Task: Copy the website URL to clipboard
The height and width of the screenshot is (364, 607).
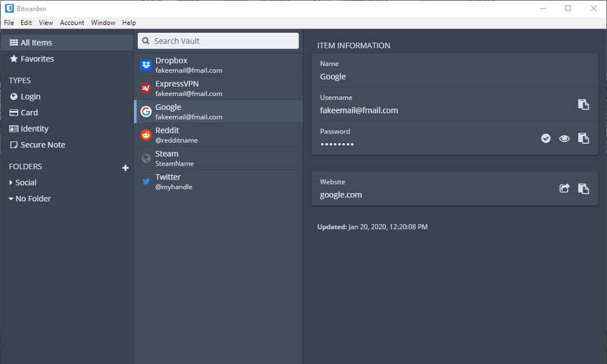Action: point(583,189)
